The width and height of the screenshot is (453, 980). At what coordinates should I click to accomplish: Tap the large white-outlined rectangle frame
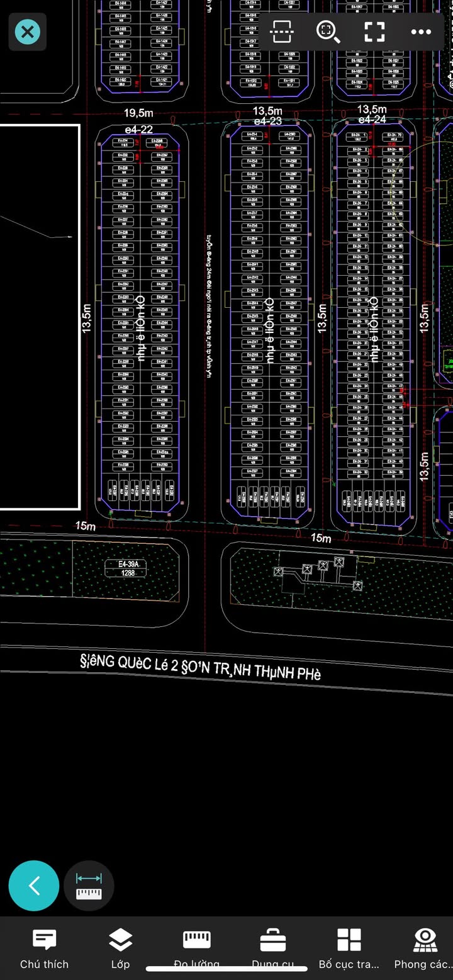(x=40, y=317)
